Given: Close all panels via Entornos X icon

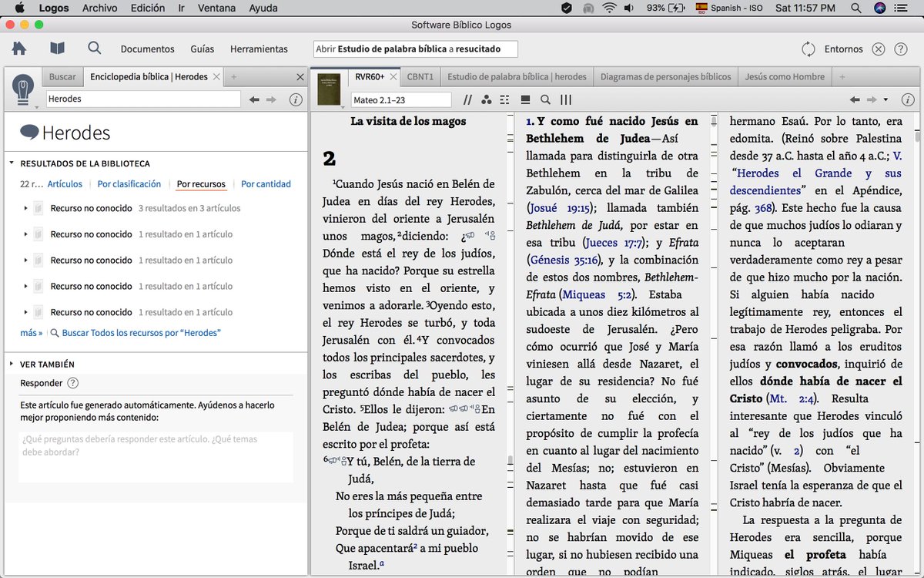Looking at the screenshot, I should [879, 49].
